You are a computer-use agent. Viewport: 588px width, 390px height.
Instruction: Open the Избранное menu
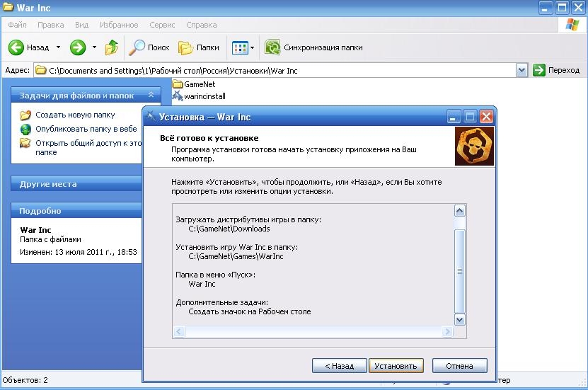click(x=119, y=25)
